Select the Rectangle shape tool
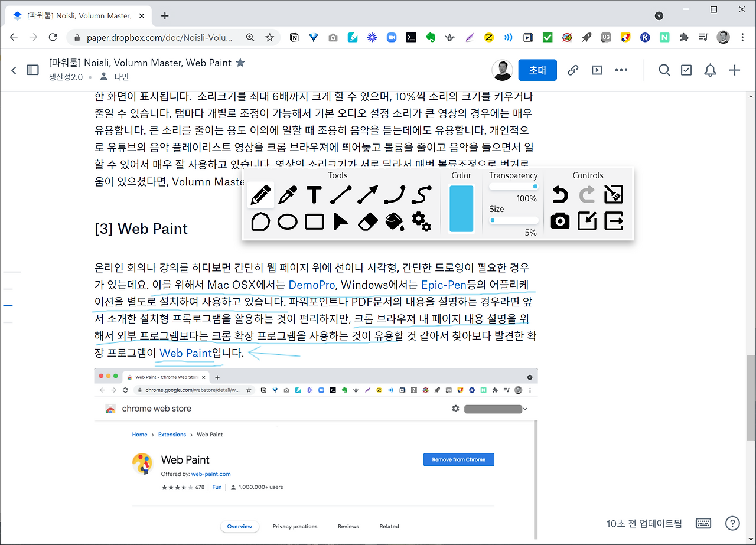Image resolution: width=756 pixels, height=545 pixels. [x=314, y=221]
